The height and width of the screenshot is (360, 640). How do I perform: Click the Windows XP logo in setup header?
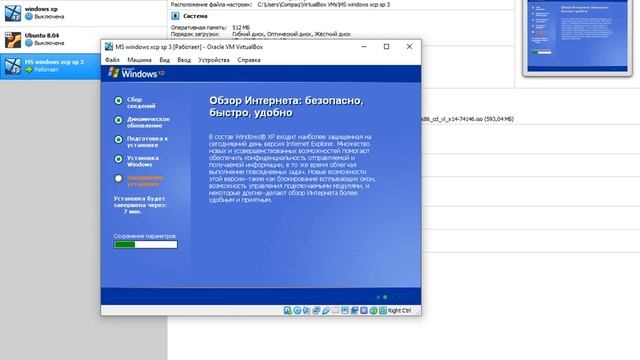point(137,73)
